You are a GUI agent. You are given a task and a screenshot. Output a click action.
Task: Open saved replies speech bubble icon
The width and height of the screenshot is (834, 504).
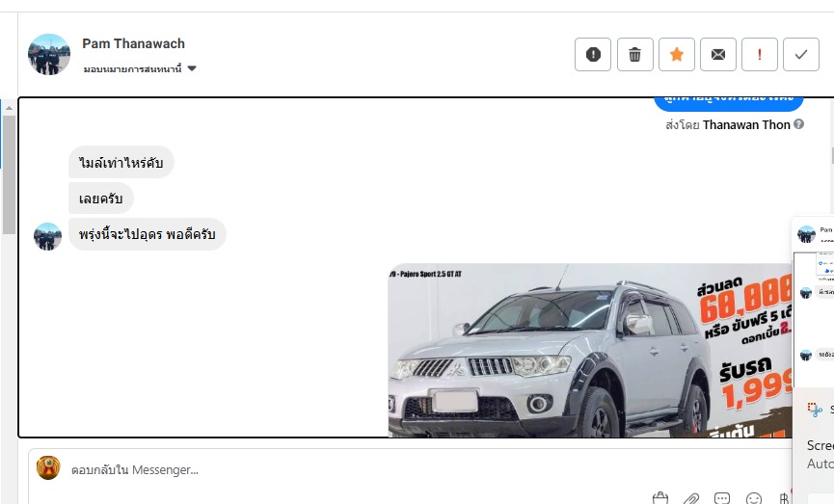tap(722, 498)
